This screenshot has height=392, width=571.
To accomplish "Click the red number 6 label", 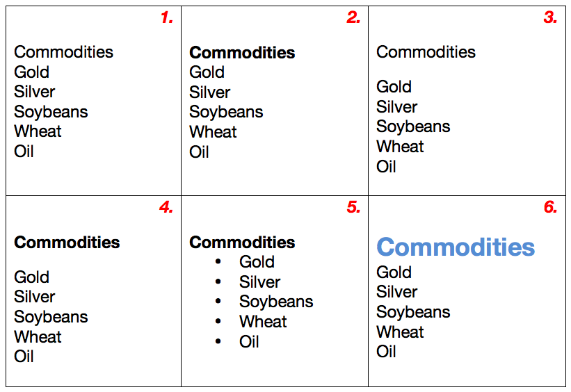I will (550, 207).
